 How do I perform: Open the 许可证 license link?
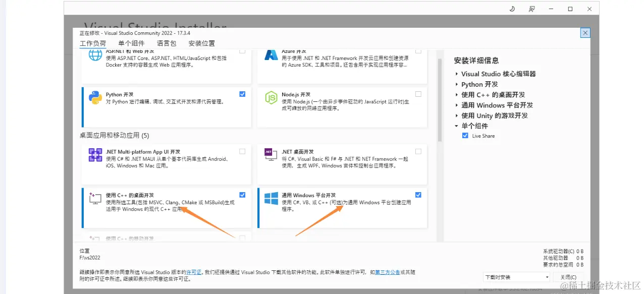194,272
